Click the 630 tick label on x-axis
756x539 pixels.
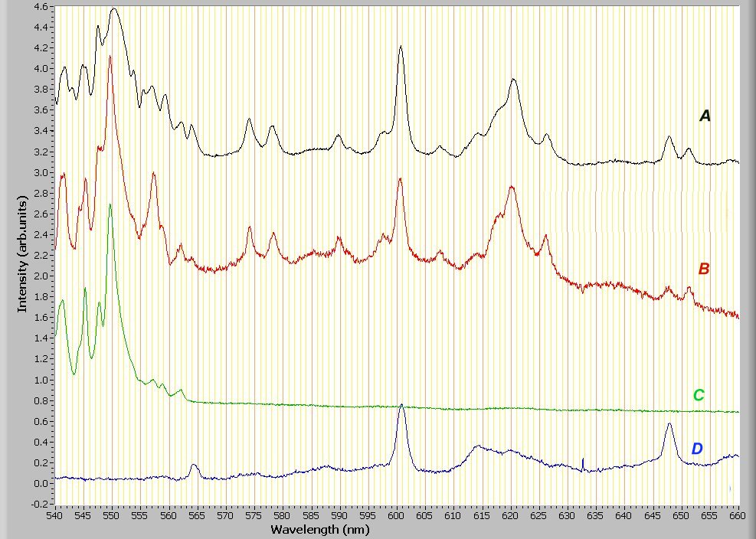(568, 517)
